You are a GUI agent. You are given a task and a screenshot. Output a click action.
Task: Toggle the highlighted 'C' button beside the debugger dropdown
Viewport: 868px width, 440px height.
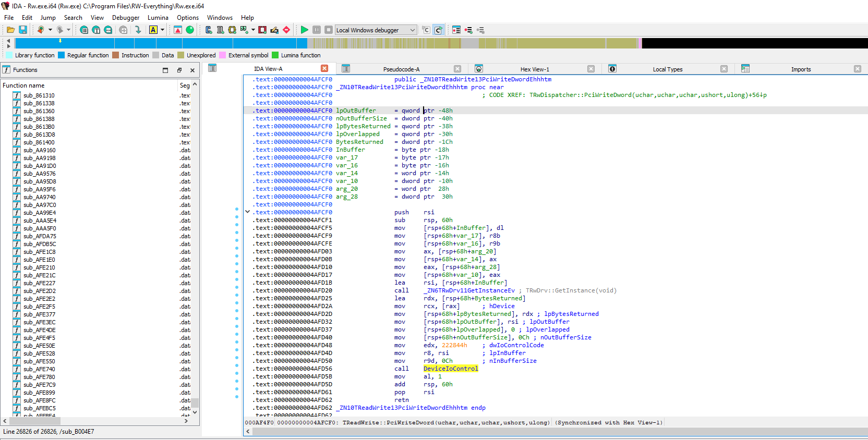(438, 30)
